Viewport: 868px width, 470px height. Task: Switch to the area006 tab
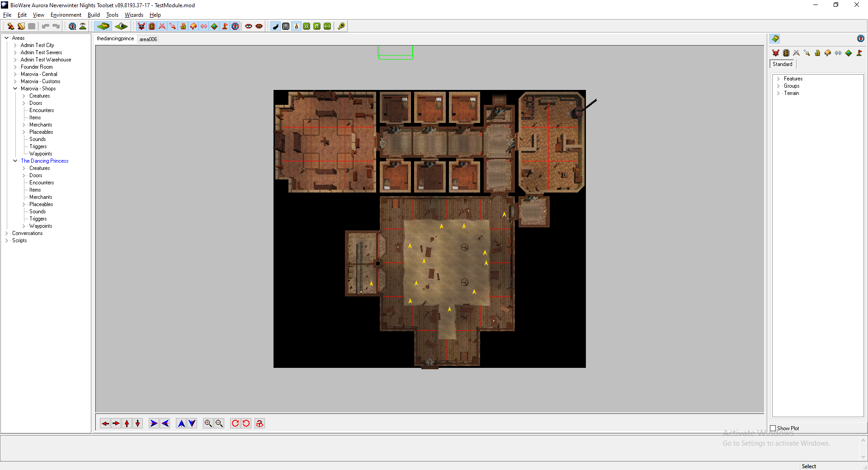tap(148, 39)
